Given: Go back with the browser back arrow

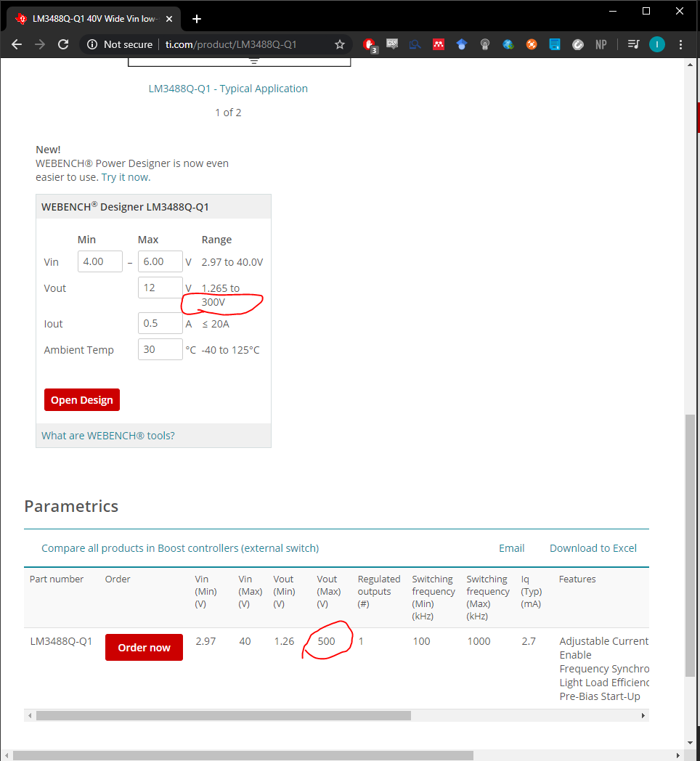Looking at the screenshot, I should click(x=17, y=44).
